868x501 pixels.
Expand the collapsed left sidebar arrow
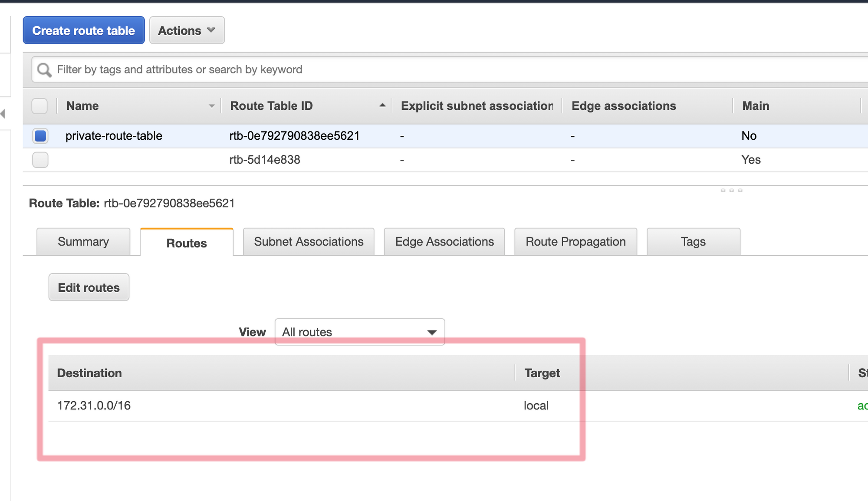pos(3,114)
